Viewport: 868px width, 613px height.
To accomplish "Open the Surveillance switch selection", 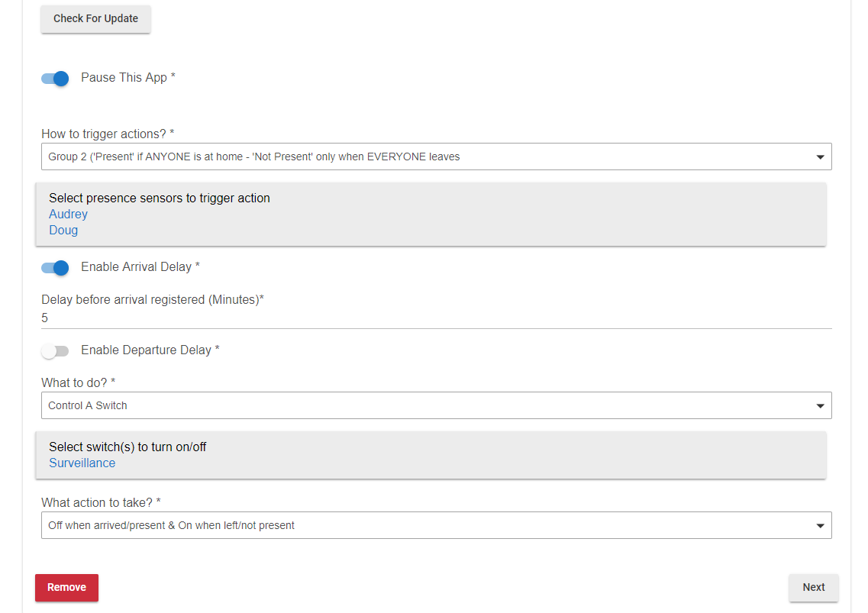I will coord(82,463).
